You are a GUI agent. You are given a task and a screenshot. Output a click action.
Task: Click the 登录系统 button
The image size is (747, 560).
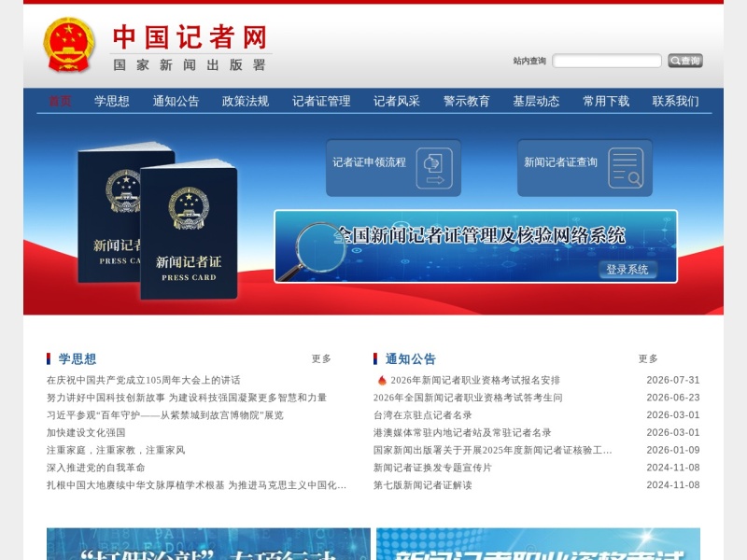(627, 270)
